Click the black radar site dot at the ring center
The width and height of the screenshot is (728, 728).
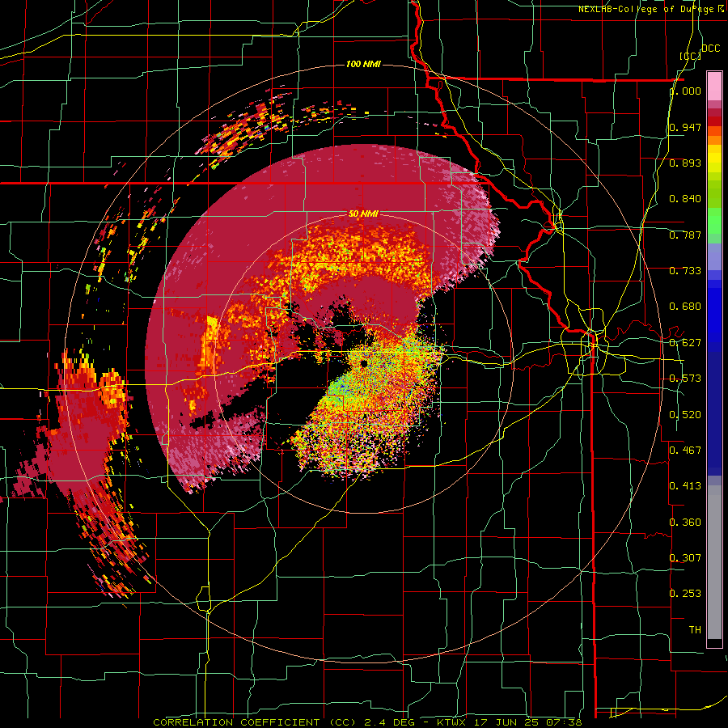tap(363, 363)
